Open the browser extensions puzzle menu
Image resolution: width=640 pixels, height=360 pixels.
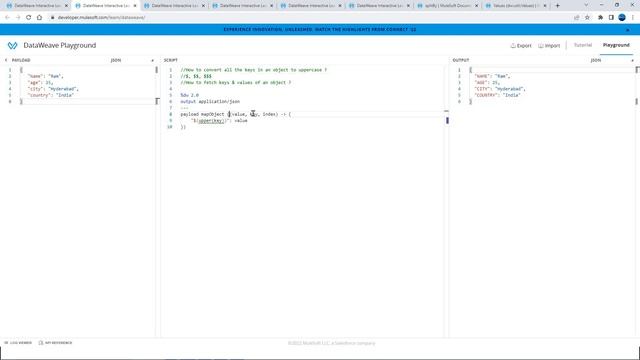[x=600, y=18]
